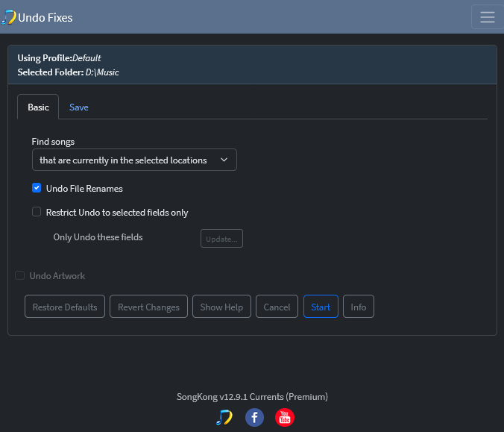The width and height of the screenshot is (504, 432).
Task: Click Revert Changes button
Action: tap(148, 307)
